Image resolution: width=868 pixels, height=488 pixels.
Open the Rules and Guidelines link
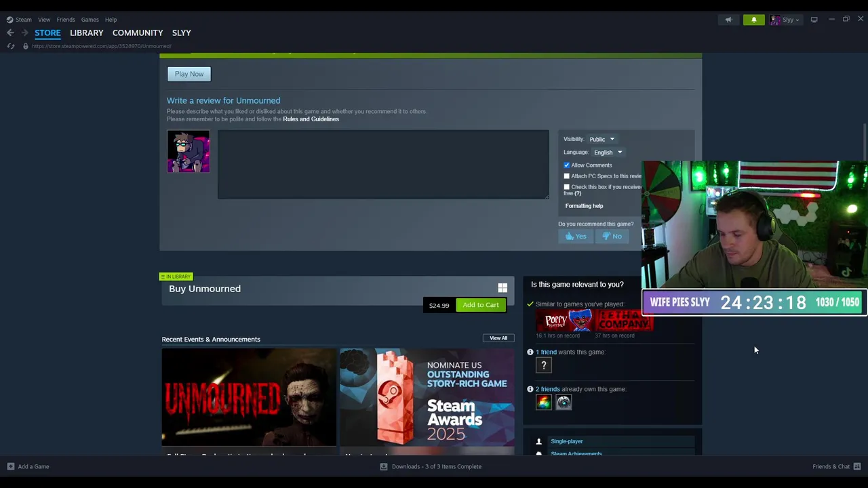coord(311,119)
